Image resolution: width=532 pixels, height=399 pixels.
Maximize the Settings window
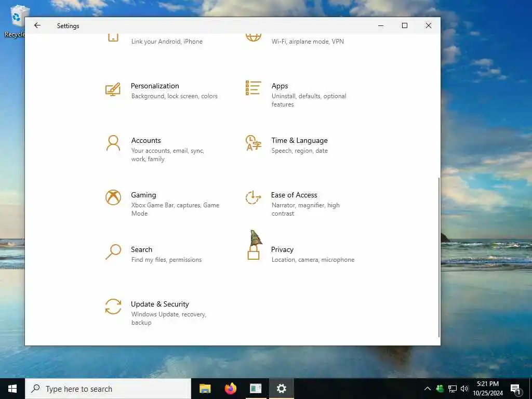point(404,25)
